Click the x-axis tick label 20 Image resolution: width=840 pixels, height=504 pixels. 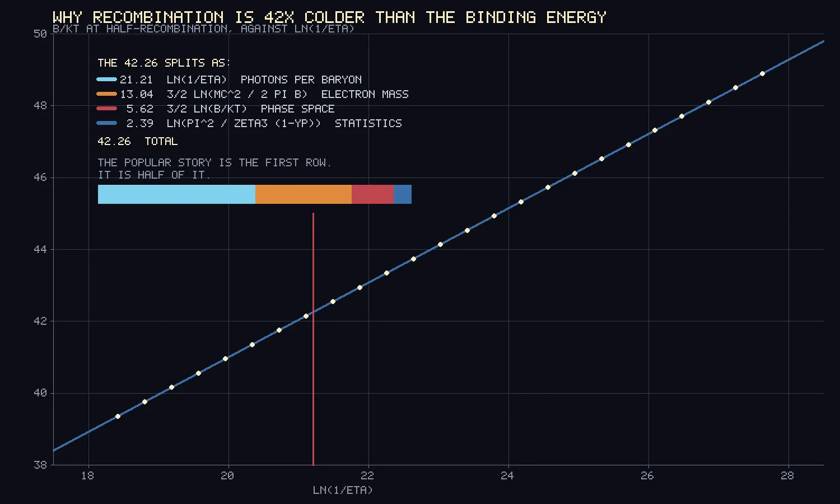click(x=227, y=475)
